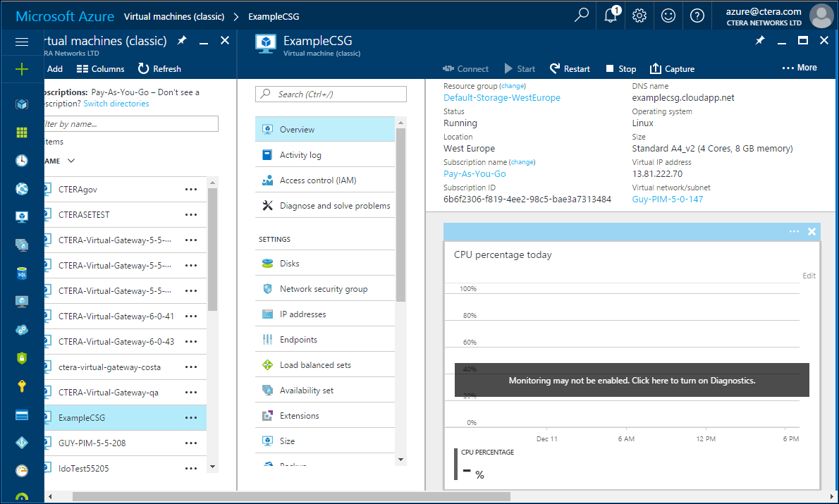Click the Search (Ctrl+/) menu search box

coord(331,94)
